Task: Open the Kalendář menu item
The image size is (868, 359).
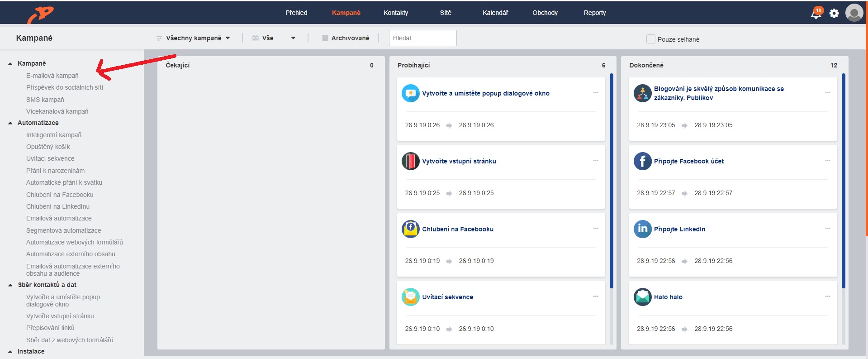Action: point(495,13)
